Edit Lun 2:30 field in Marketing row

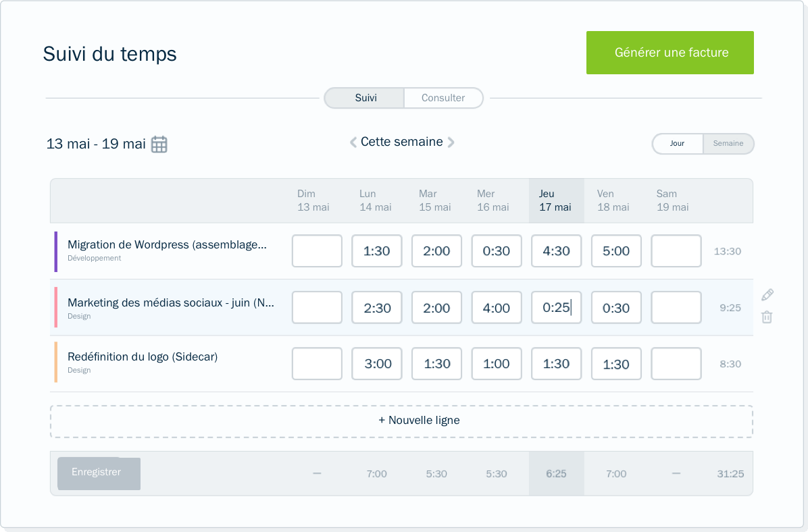click(x=377, y=307)
